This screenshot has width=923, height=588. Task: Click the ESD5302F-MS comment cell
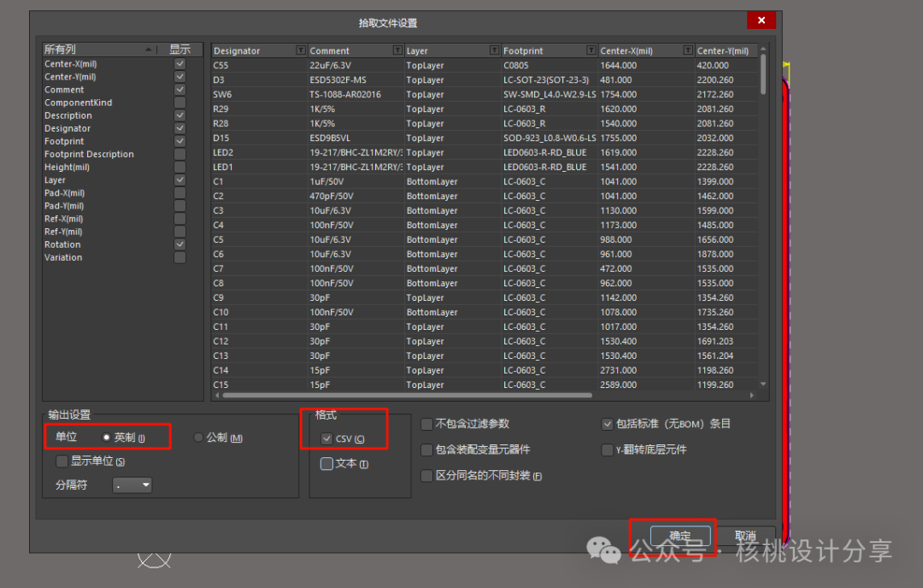(x=356, y=79)
